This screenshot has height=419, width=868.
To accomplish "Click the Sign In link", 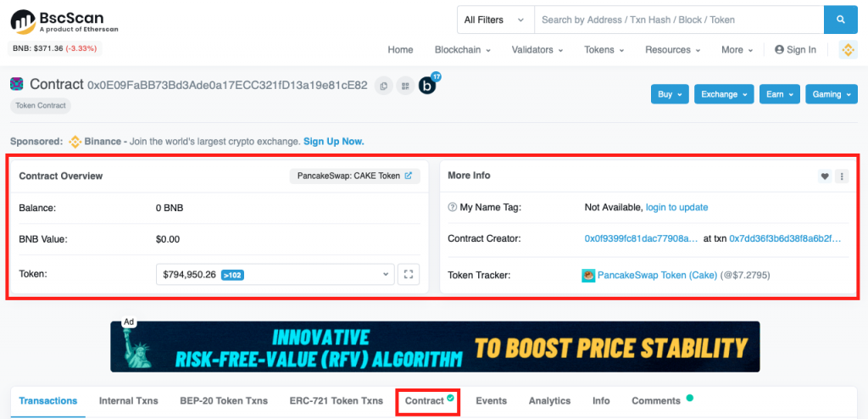I will coord(795,50).
